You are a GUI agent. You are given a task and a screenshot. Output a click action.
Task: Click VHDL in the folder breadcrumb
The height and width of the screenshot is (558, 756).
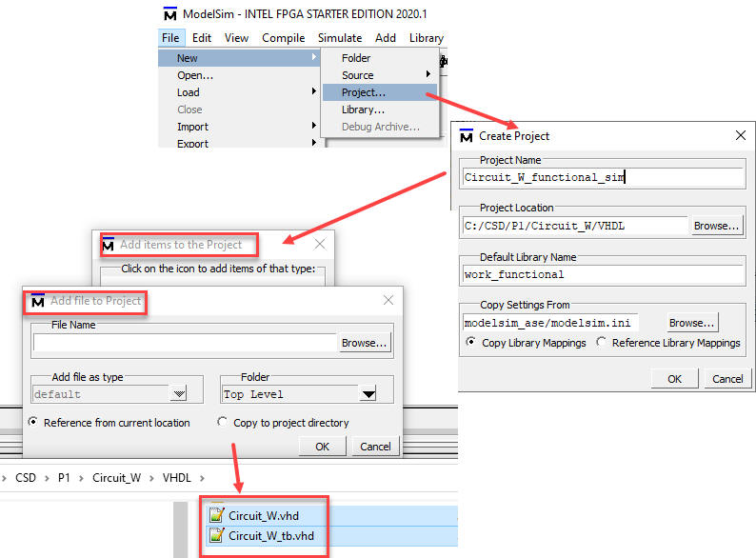coord(176,478)
